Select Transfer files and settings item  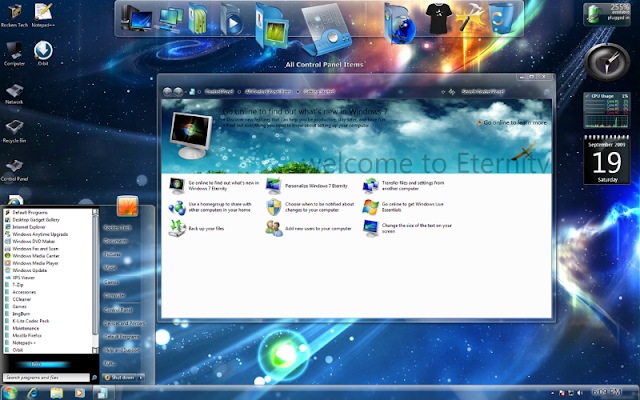click(403, 186)
